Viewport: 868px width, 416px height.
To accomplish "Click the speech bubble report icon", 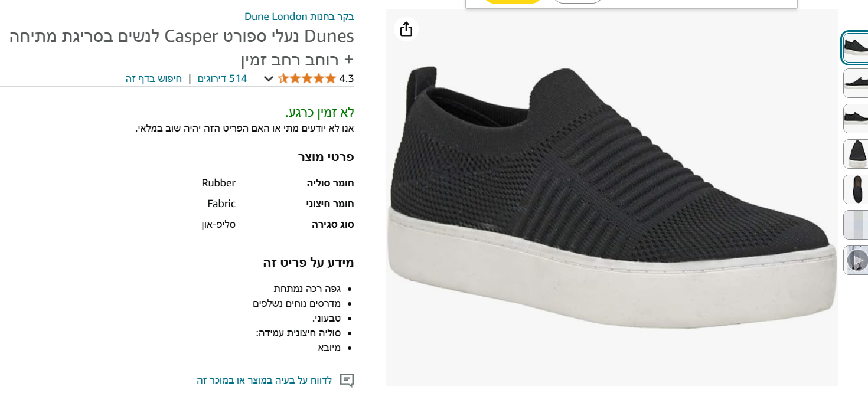I will [347, 380].
